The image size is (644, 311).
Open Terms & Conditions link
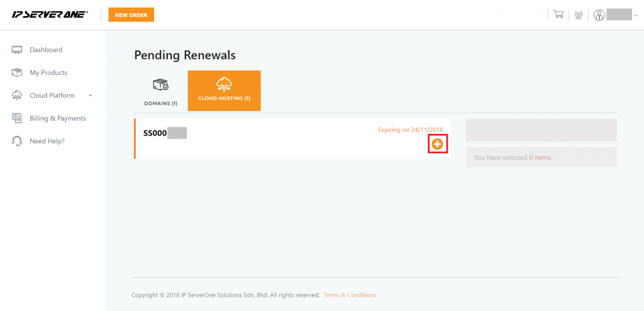350,295
